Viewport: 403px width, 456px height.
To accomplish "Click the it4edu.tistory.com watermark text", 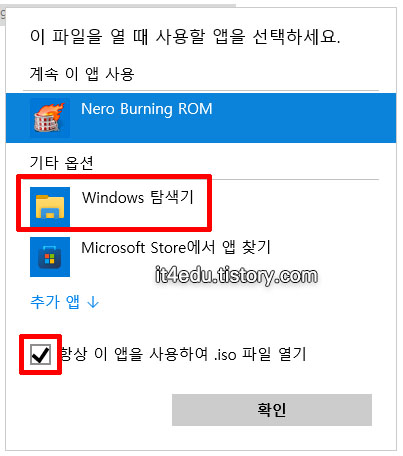I will (x=236, y=276).
